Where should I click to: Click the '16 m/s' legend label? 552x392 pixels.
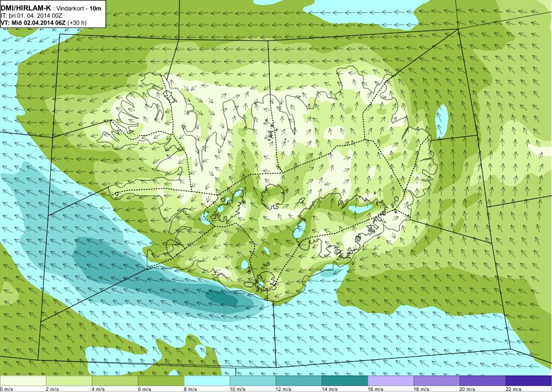375,389
